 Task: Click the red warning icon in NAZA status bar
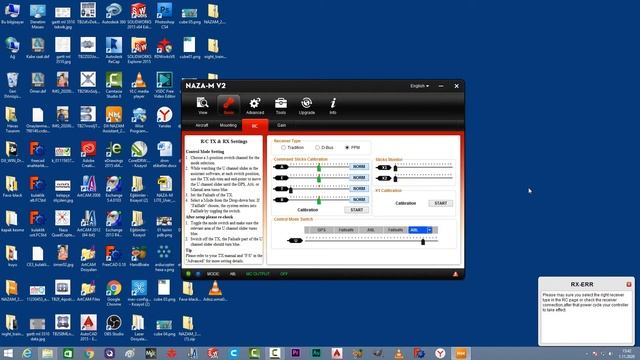pyautogui.click(x=455, y=274)
